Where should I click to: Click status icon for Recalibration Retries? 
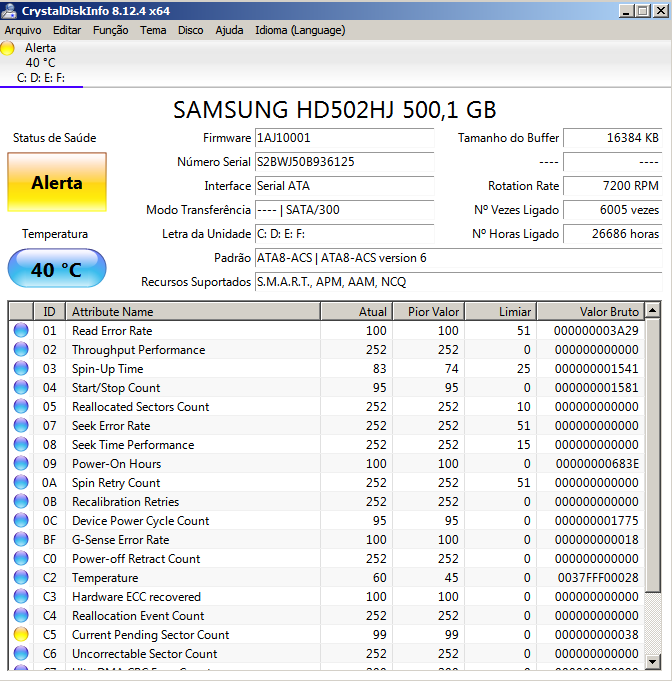(x=21, y=502)
